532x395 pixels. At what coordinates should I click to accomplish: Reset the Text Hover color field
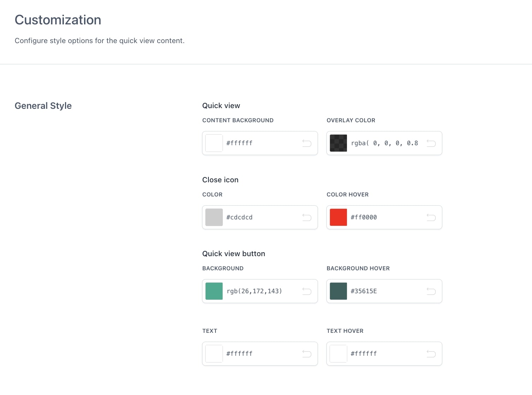point(431,354)
